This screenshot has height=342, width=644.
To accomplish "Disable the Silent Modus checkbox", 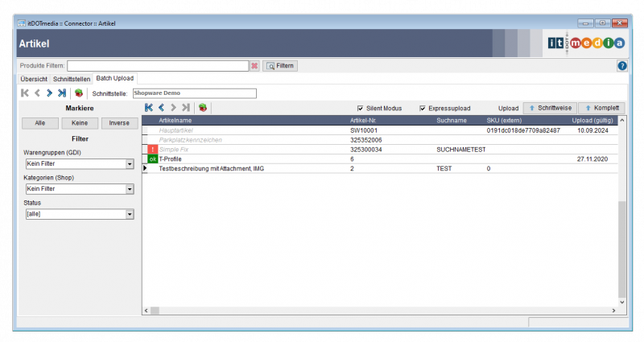I will click(361, 108).
